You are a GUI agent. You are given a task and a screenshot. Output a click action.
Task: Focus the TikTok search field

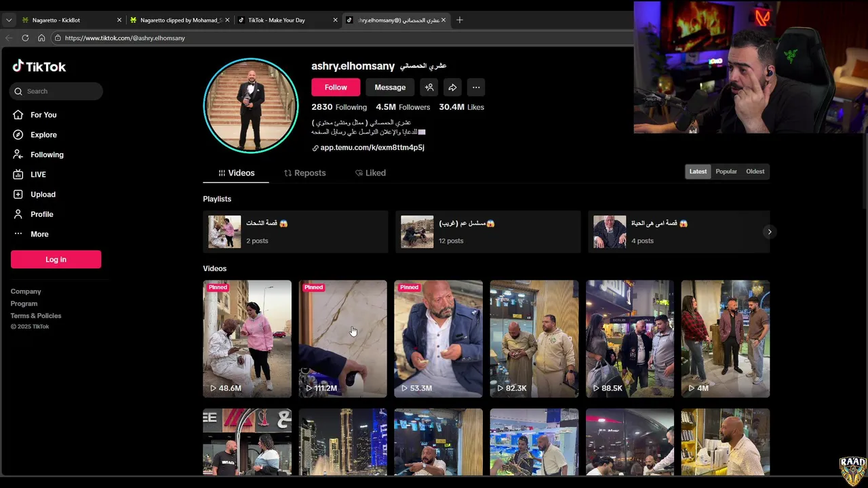tap(56, 91)
